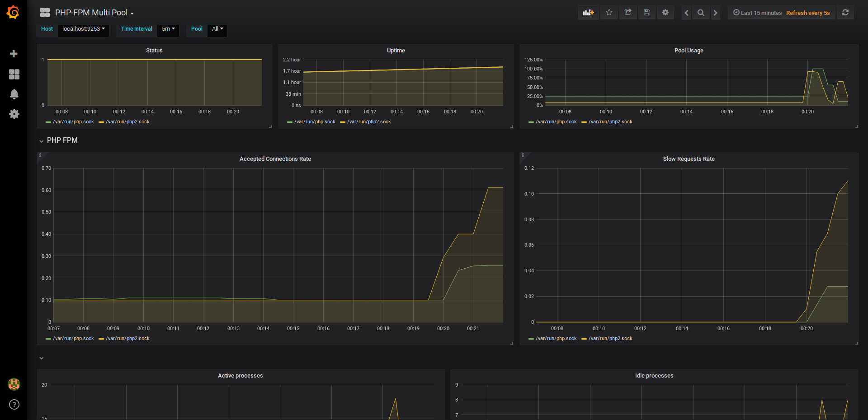This screenshot has height=420, width=868.
Task: Open the user avatar profile menu
Action: pyautogui.click(x=14, y=384)
